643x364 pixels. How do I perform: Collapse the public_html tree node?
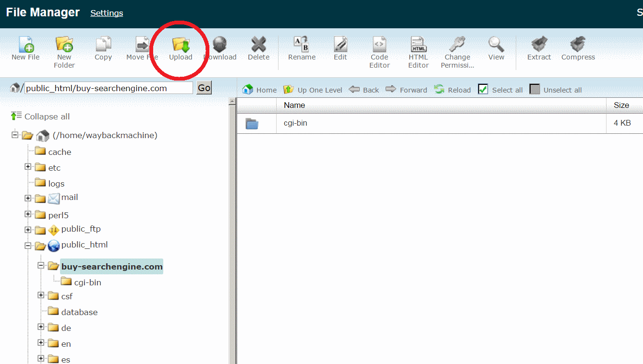pos(28,246)
